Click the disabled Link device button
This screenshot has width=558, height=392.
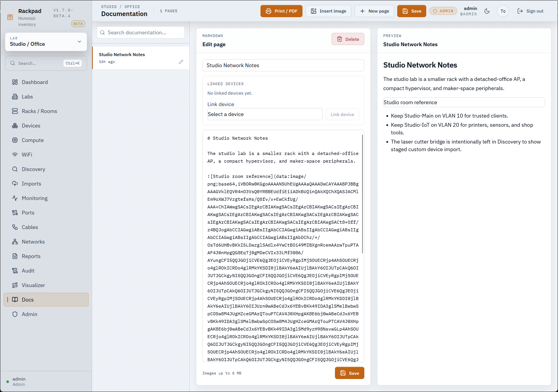[x=342, y=114]
